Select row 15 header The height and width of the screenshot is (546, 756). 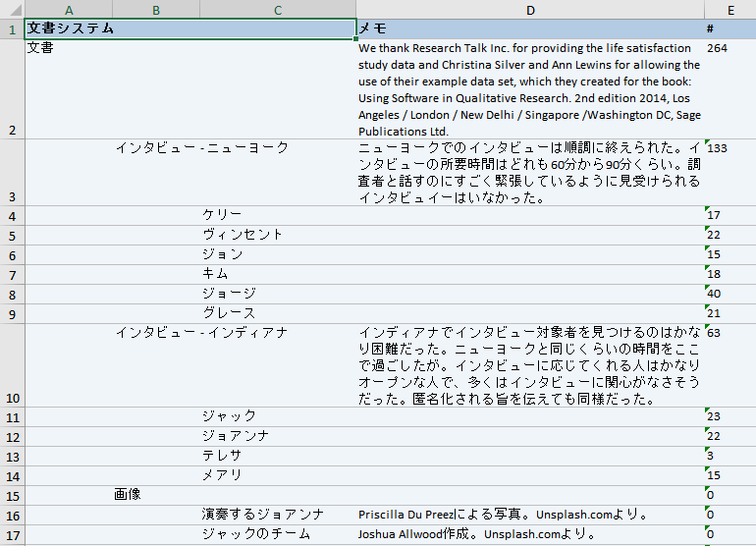[13, 495]
